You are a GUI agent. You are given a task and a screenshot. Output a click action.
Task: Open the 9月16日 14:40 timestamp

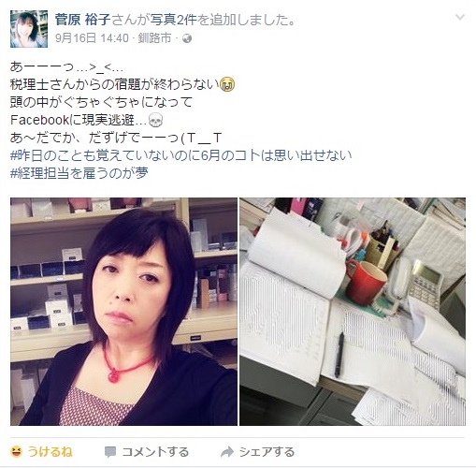[92, 38]
